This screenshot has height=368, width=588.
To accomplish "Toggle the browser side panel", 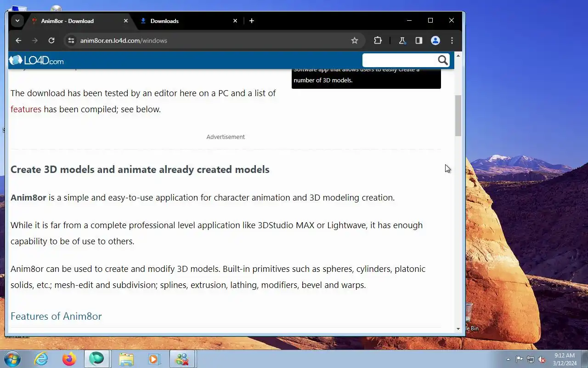I will point(419,40).
